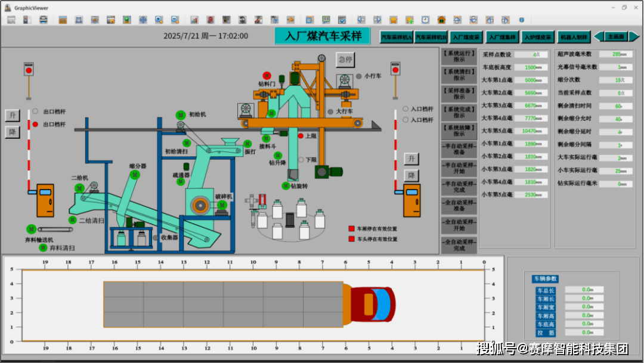Screen dimensions: 644x363
Task: Select the upper 入口档杆 radio indicator
Action: [x=405, y=109]
